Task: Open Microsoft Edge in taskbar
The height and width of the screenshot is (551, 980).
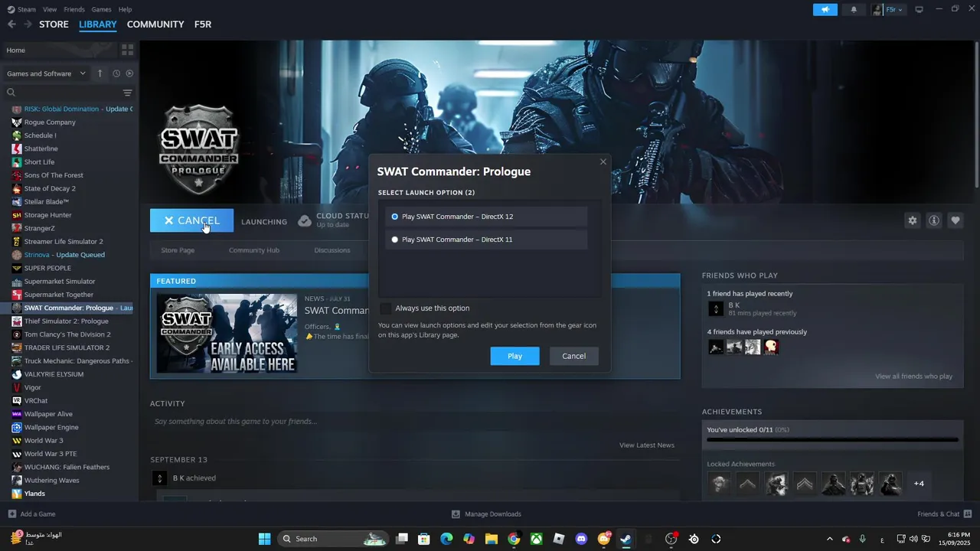Action: [446, 539]
